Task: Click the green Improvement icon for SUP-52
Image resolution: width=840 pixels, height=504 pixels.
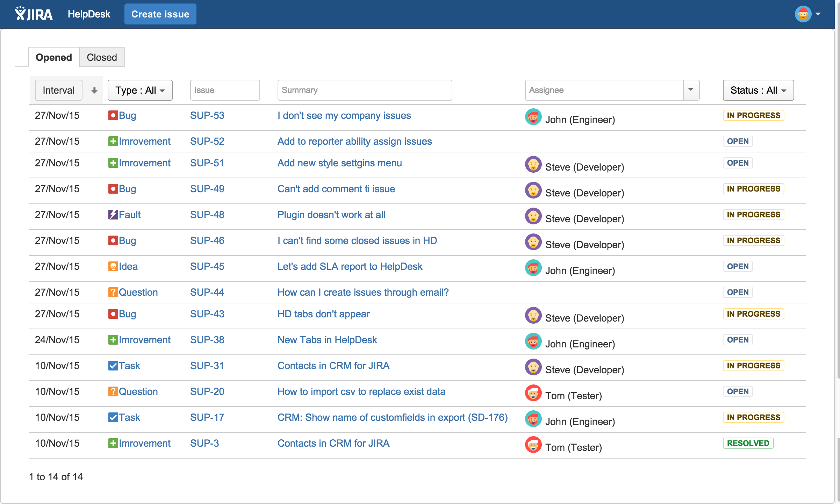Action: [113, 141]
